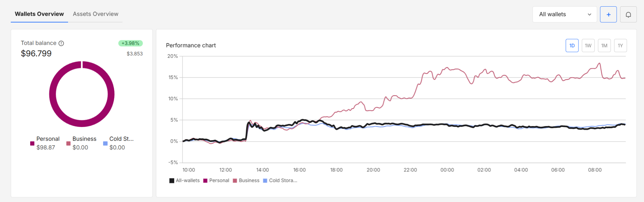
Task: Click the All wallets dropdown chevron
Action: 589,14
